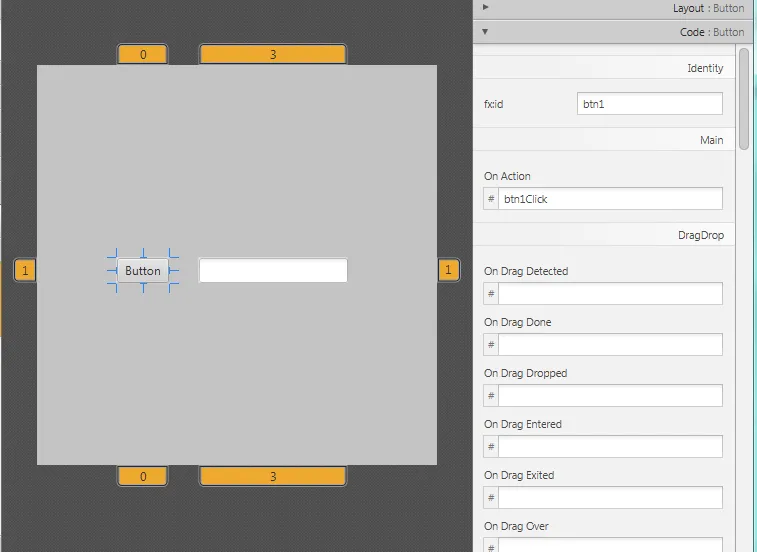
Task: Select left row header 1 of grid
Action: point(25,270)
